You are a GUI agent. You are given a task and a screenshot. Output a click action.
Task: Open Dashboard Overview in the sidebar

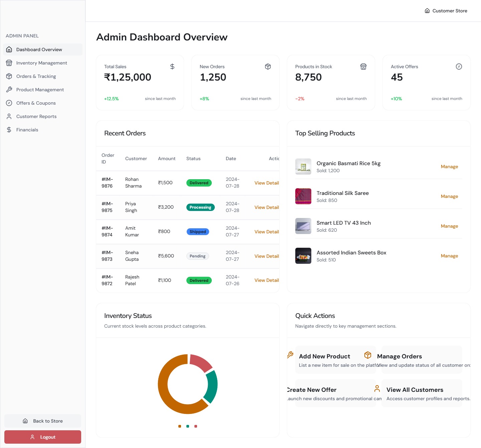[43, 49]
